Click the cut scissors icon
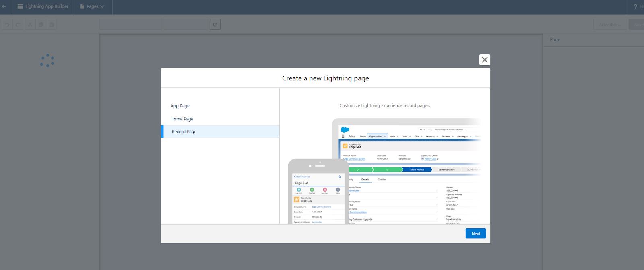The image size is (644, 270). (30, 25)
